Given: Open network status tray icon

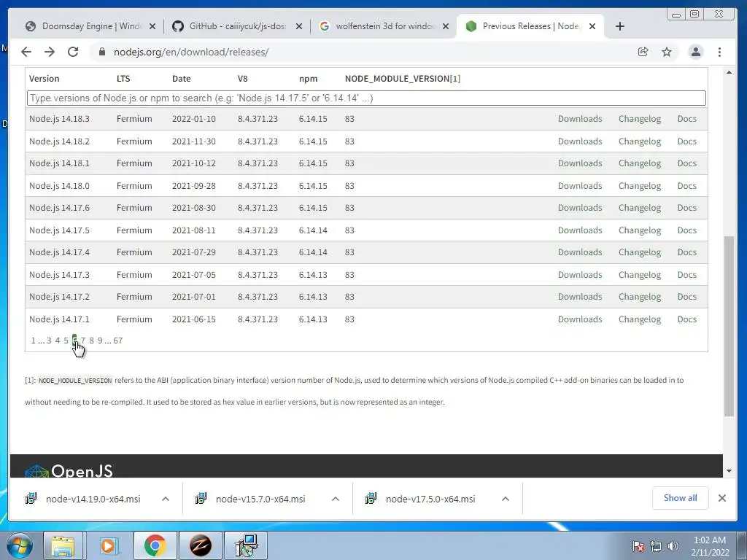Looking at the screenshot, I should 656,546.
